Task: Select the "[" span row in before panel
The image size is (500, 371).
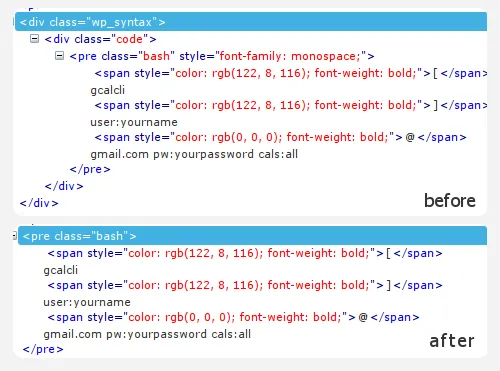Action: point(291,73)
